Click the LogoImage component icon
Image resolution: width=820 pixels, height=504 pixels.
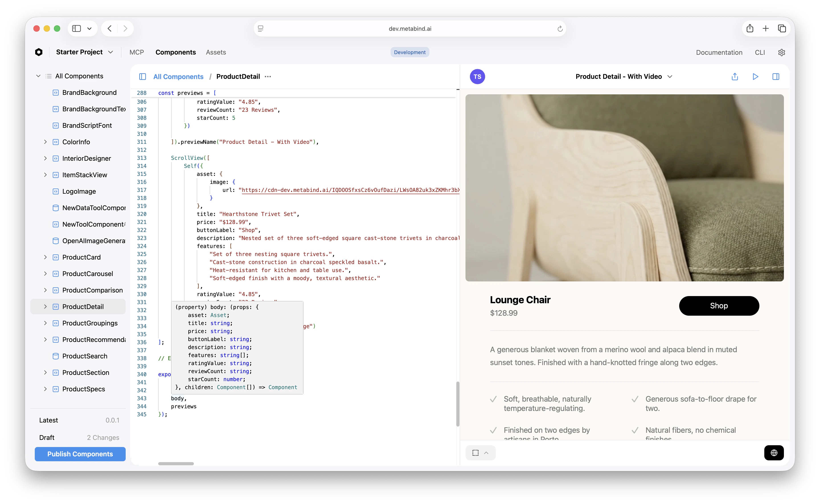(x=56, y=191)
